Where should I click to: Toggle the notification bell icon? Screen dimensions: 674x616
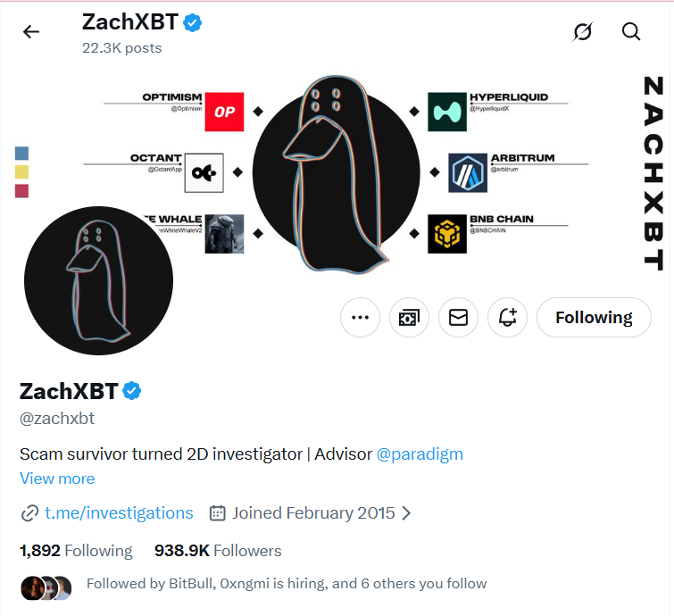click(508, 318)
